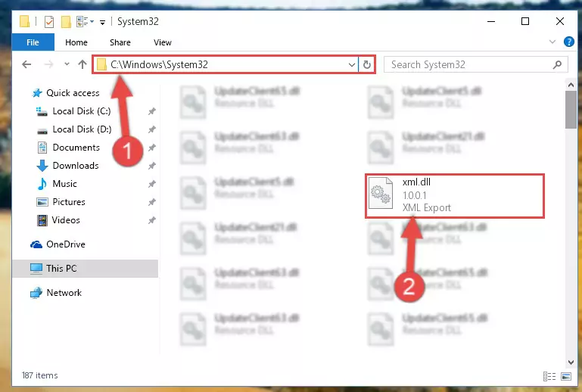Maximize the System32 window
The width and height of the screenshot is (582, 392).
[x=525, y=21]
